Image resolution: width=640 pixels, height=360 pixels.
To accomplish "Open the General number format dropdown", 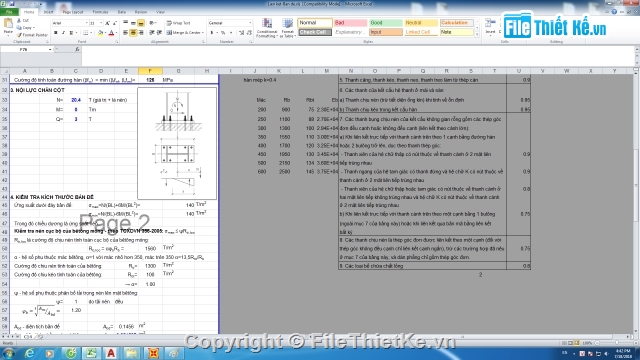I will [230, 23].
